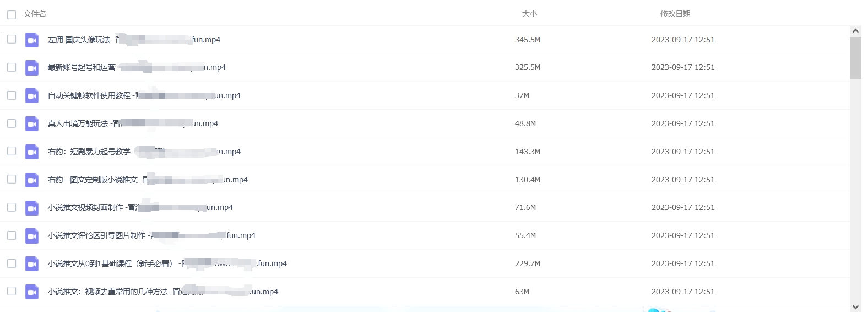Image resolution: width=868 pixels, height=312 pixels.
Task: Click video icon for 左佣 国庆头像玩法 file
Action: tap(32, 40)
